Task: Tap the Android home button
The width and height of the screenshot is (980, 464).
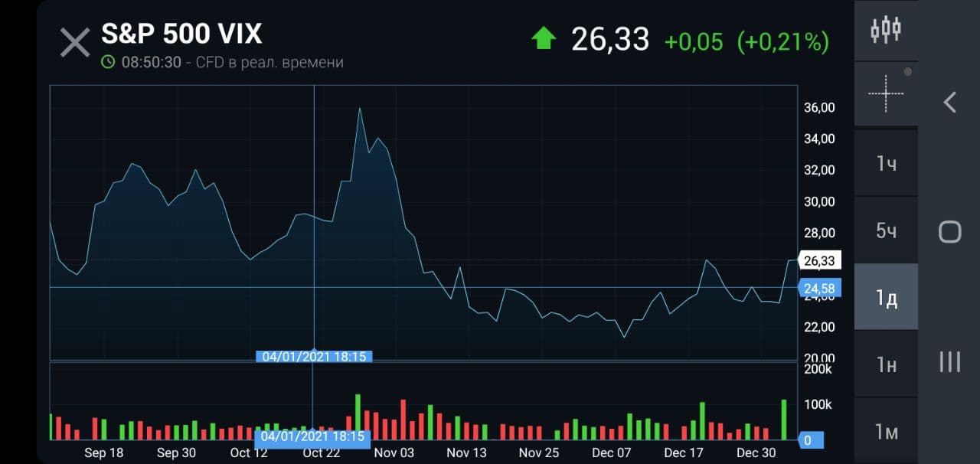Action: coord(949,232)
